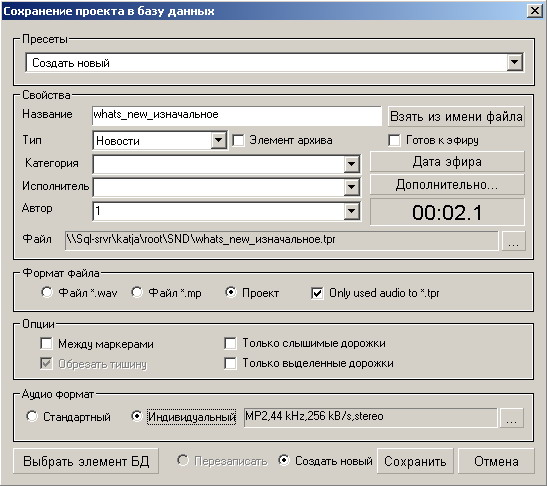Uncheck Only used audio to *.tpr
547x486 pixels.
(x=317, y=293)
